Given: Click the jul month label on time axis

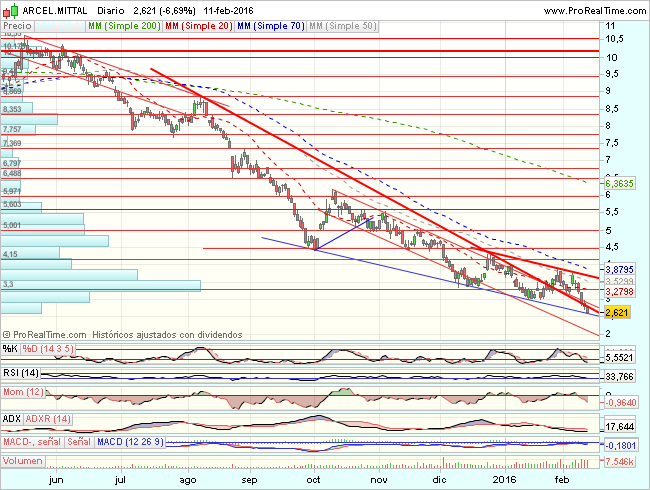Looking at the screenshot, I should pyautogui.click(x=120, y=480).
